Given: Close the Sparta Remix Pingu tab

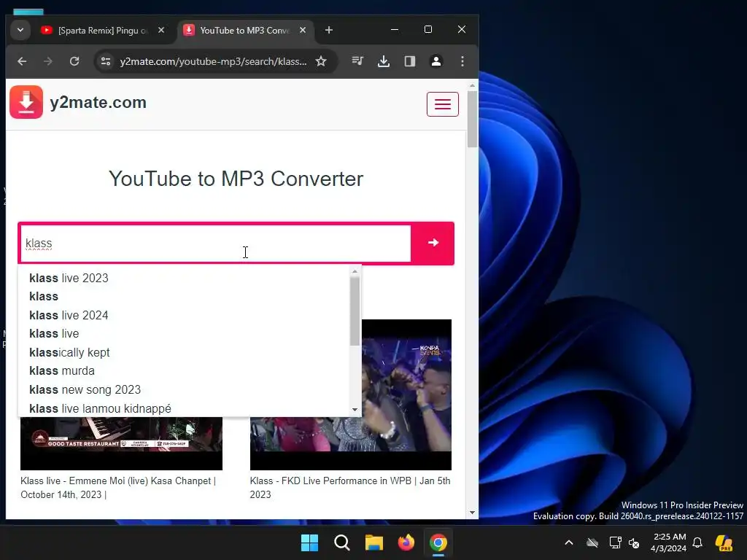Looking at the screenshot, I should coord(161,30).
